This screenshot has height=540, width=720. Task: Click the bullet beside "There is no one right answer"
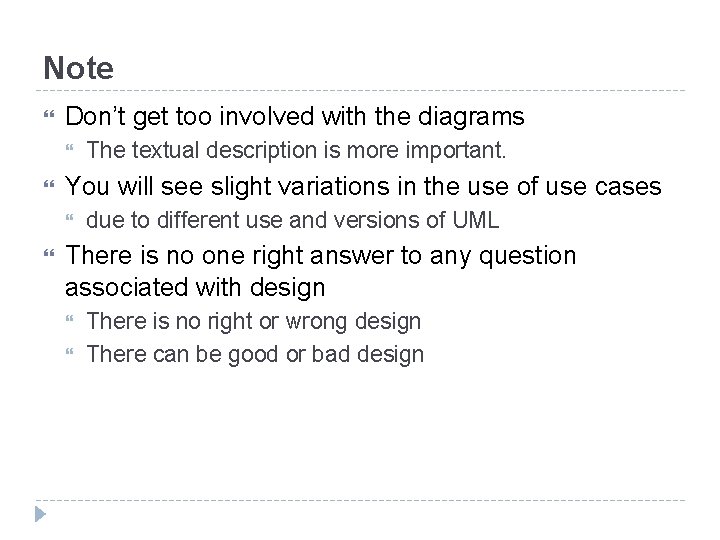coord(47,256)
